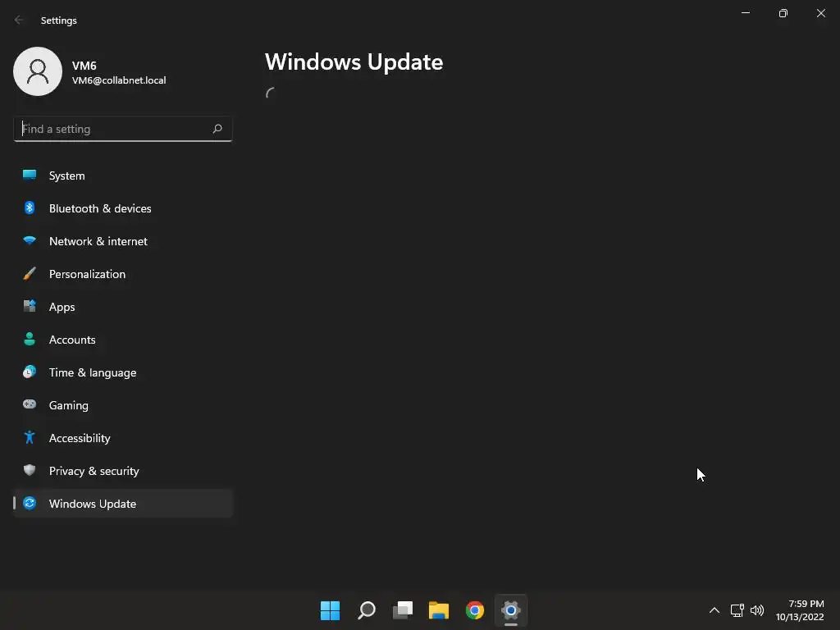The image size is (840, 630).
Task: Click the Time & language clock icon
Action: pos(30,372)
